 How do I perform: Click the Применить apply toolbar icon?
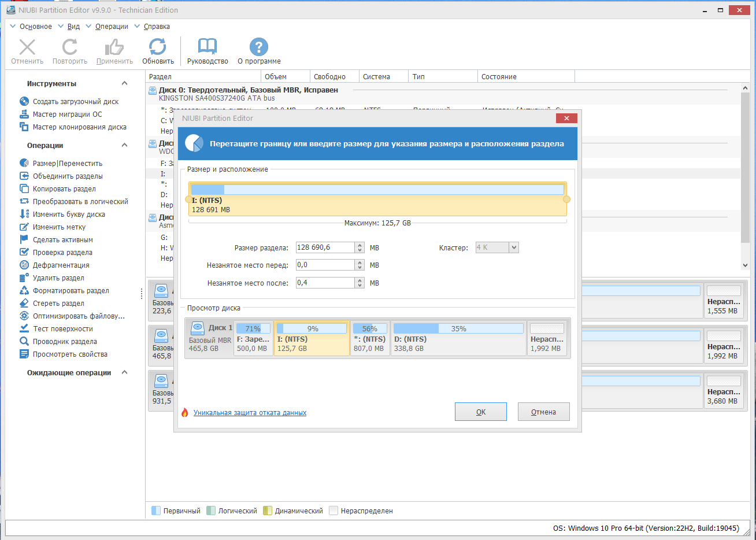[x=114, y=47]
